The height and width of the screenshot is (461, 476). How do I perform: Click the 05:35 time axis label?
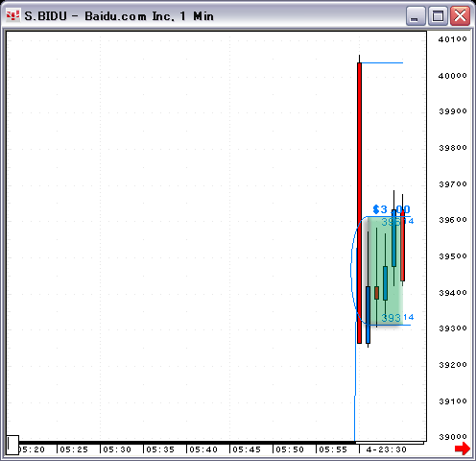tap(160, 449)
